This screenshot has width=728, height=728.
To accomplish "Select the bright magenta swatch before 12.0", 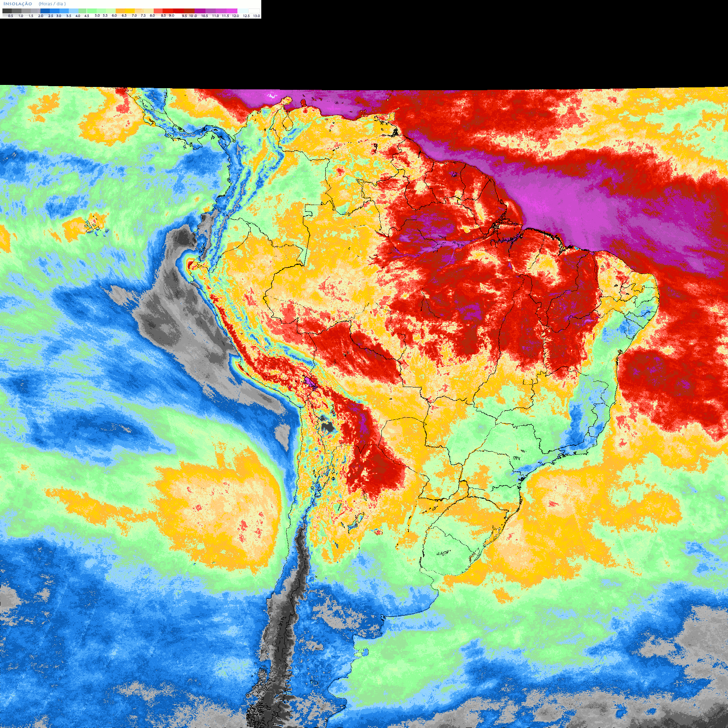I will click(x=232, y=11).
